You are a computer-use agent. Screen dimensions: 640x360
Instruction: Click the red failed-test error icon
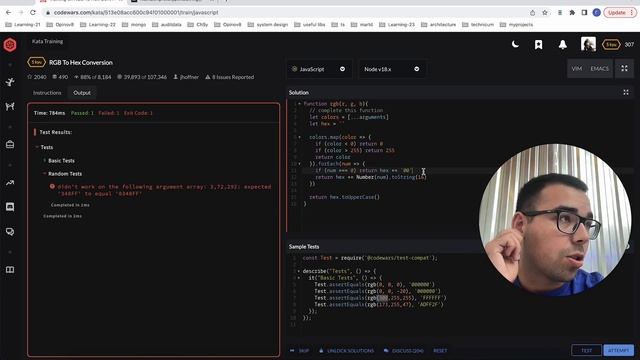pos(52,187)
